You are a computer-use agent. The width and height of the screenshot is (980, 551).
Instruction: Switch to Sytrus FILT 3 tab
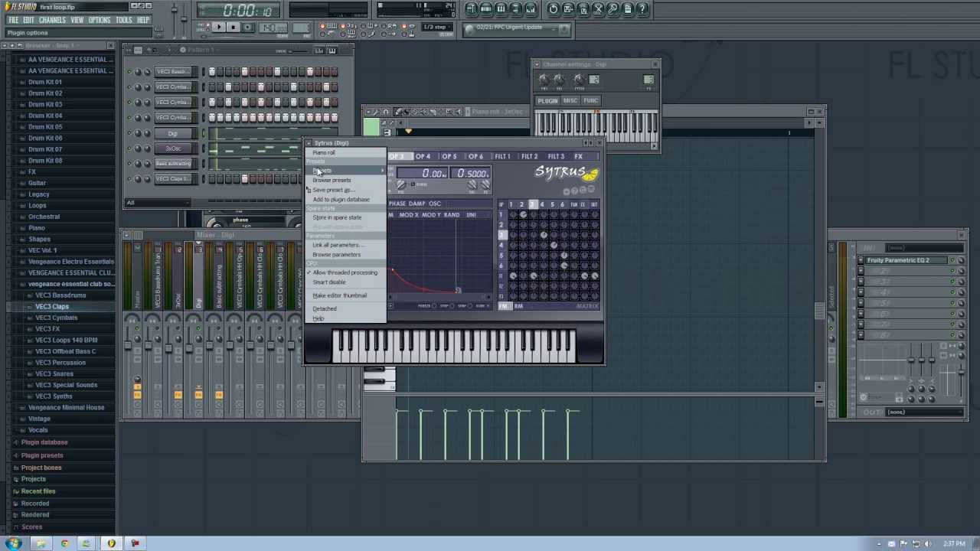[556, 156]
